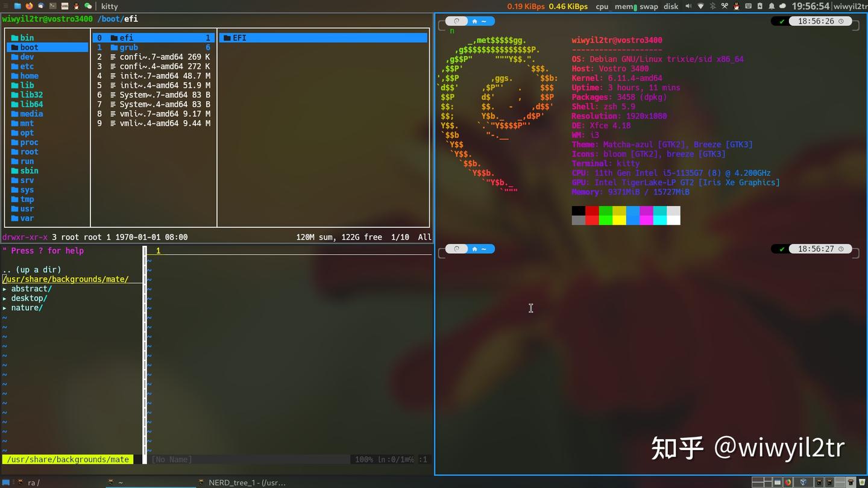Click the Bluetooth icon in the system tray
The height and width of the screenshot is (488, 868).
(713, 5)
